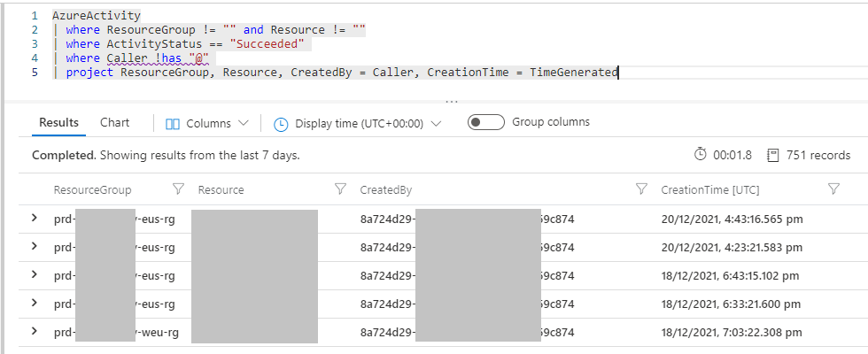
Task: Click the weu-rg ResourceGroup cell
Action: [x=116, y=333]
